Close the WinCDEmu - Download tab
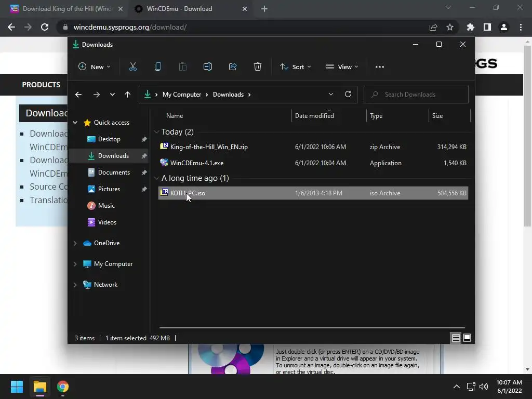 (245, 9)
